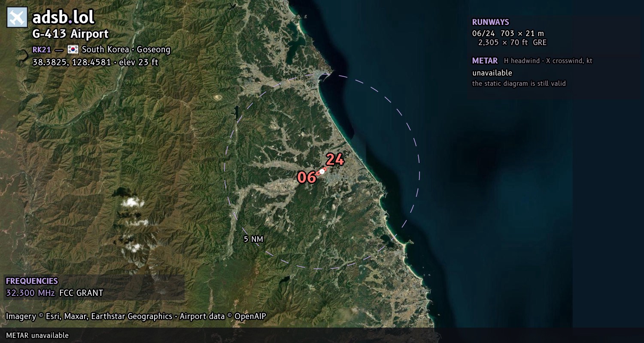Click the G-413 Airport name heading
The width and height of the screenshot is (644, 343).
click(x=70, y=34)
